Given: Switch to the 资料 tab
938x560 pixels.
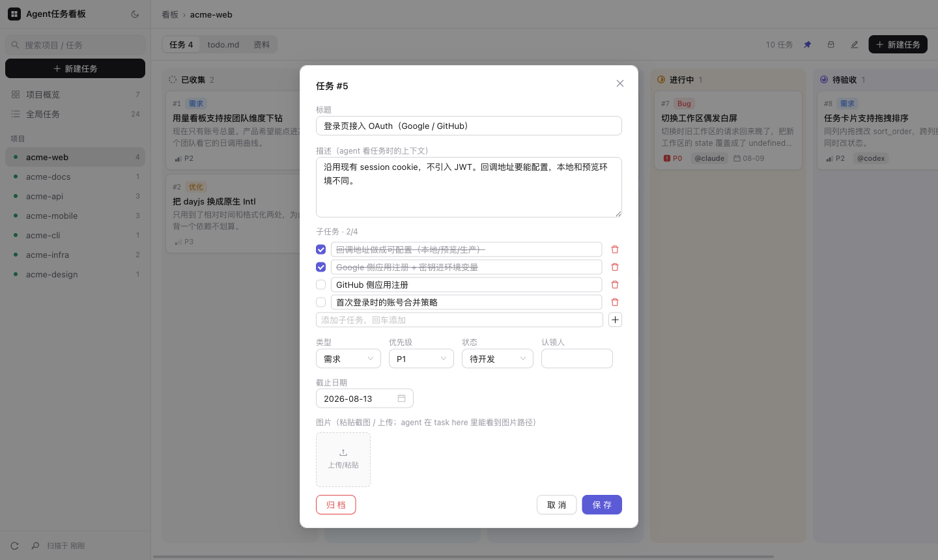Looking at the screenshot, I should 262,44.
